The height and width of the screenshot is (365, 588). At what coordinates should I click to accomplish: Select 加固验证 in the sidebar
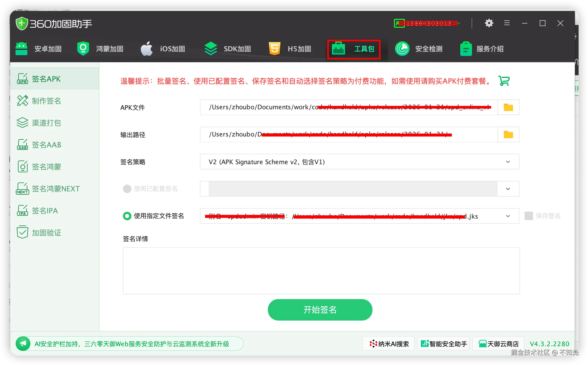[55, 232]
